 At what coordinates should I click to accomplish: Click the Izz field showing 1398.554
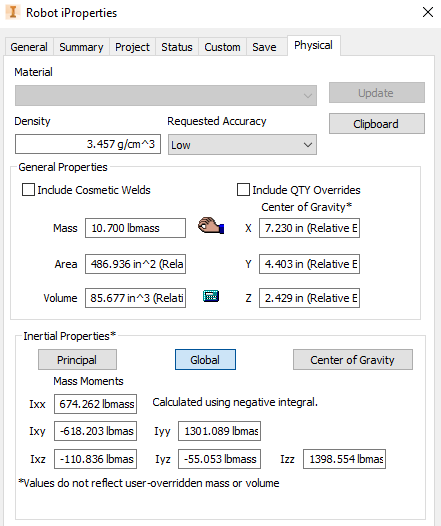[344, 459]
